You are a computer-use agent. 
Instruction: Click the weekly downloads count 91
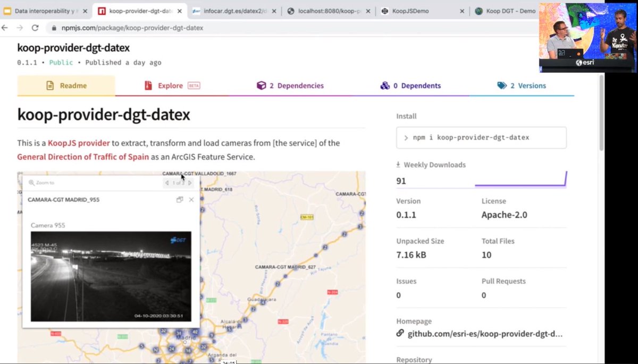pyautogui.click(x=401, y=181)
